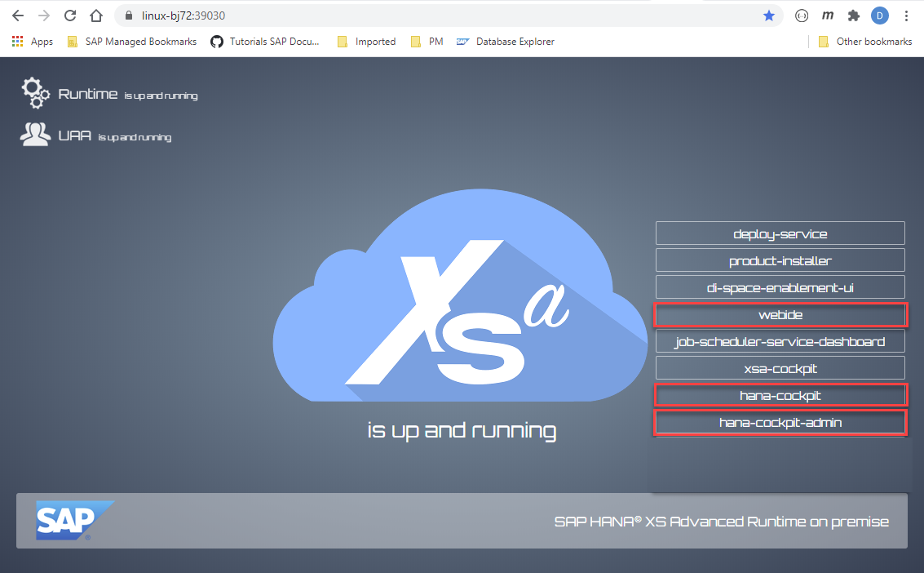The height and width of the screenshot is (573, 924).
Task: Open the job-scheduler-service-dashboard
Action: (780, 341)
